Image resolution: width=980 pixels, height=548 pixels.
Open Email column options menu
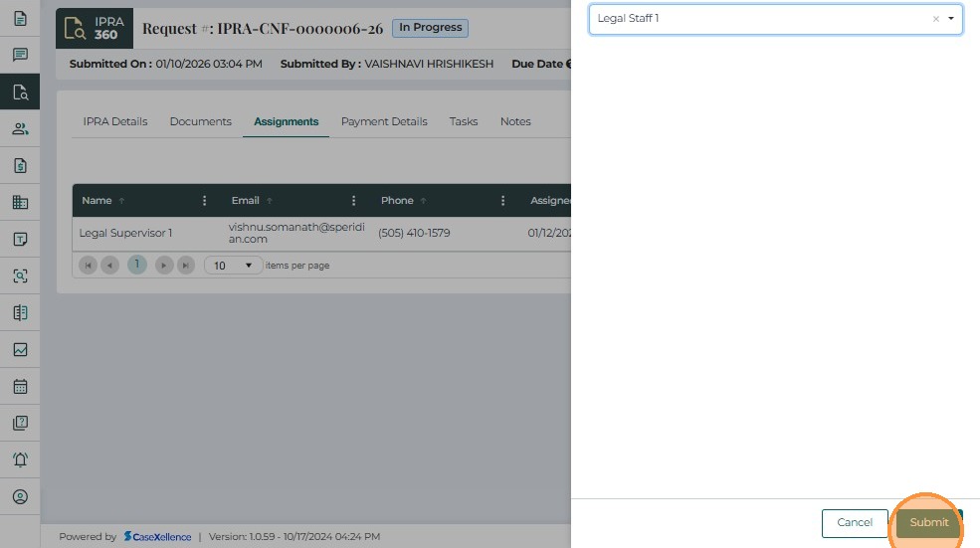click(354, 201)
